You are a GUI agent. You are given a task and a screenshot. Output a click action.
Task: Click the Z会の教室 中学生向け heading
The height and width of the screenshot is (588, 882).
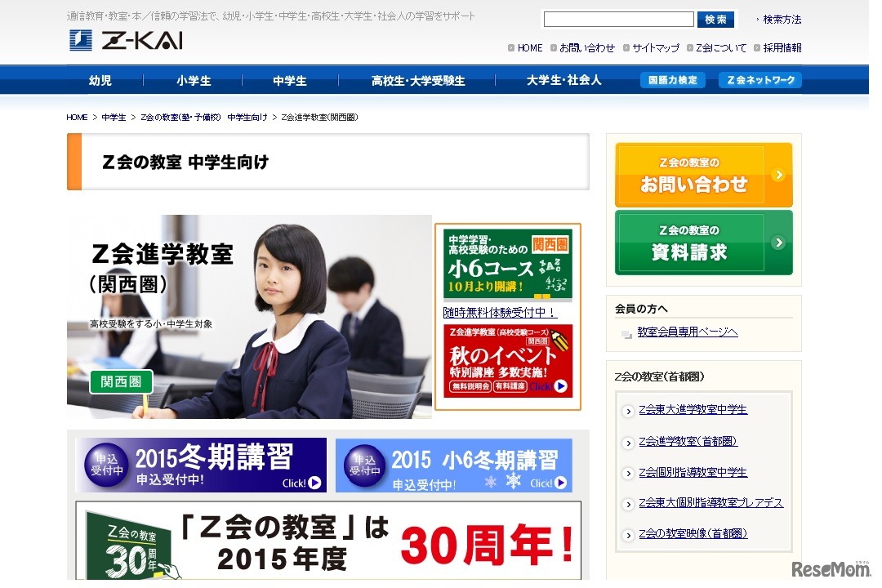click(x=185, y=162)
